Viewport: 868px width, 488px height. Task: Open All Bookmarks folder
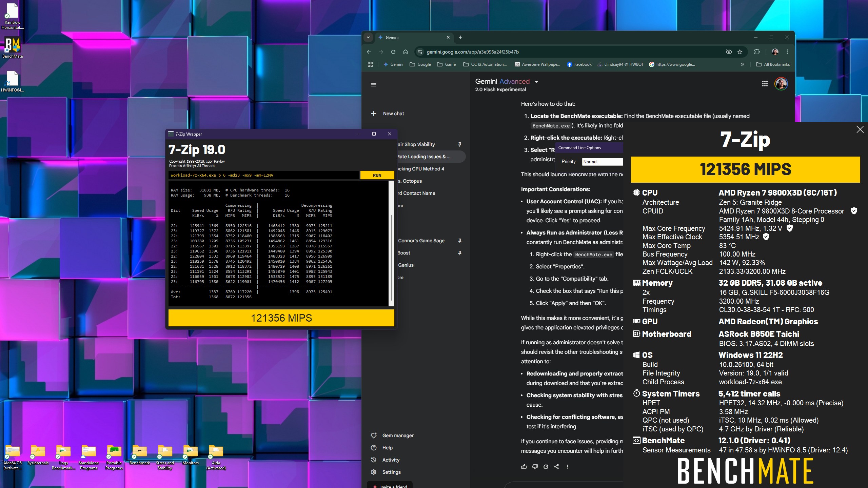point(773,64)
